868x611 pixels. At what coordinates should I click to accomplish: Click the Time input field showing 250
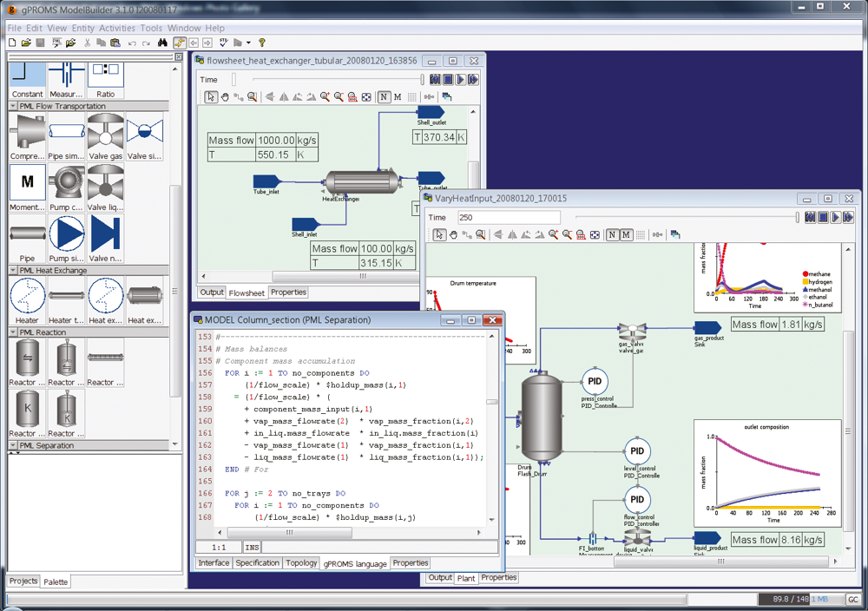[509, 218]
